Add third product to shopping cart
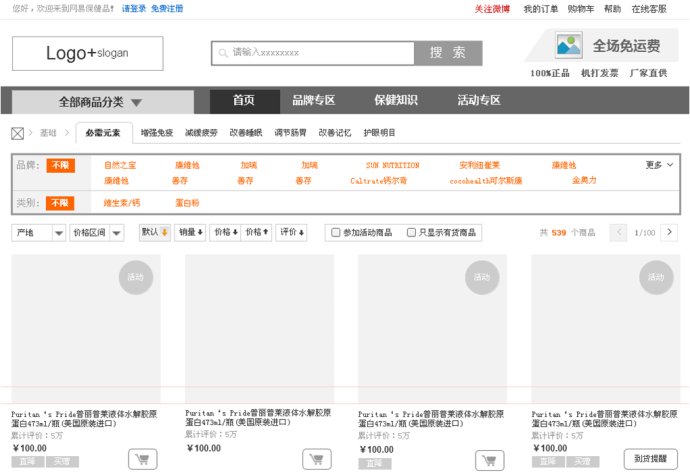690x475 pixels. tap(489, 460)
